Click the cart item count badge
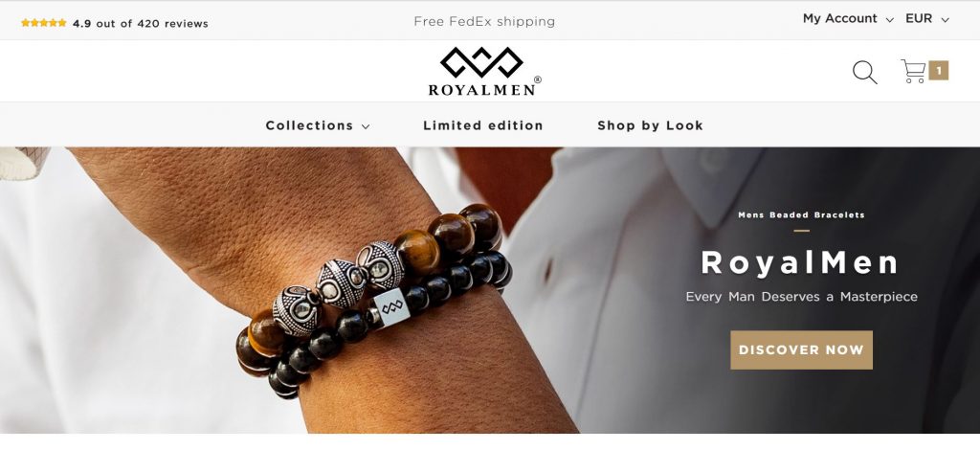980x450 pixels. 939,71
